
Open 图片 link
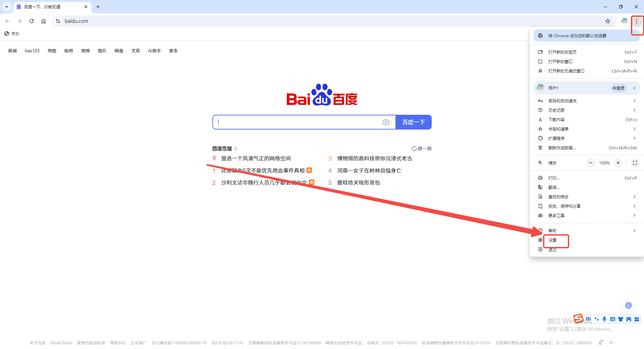102,51
